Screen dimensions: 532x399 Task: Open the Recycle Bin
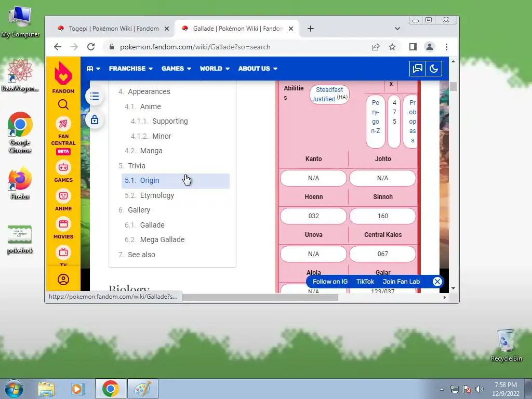506,345
